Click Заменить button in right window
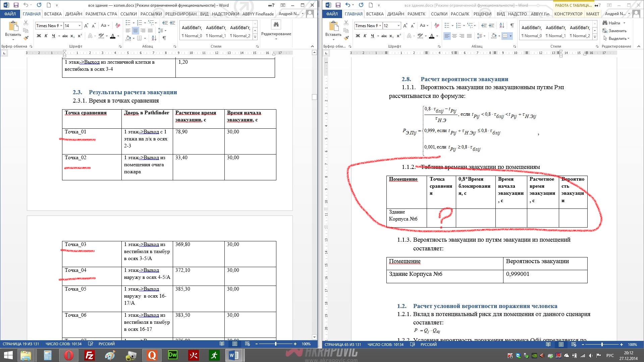 point(614,31)
